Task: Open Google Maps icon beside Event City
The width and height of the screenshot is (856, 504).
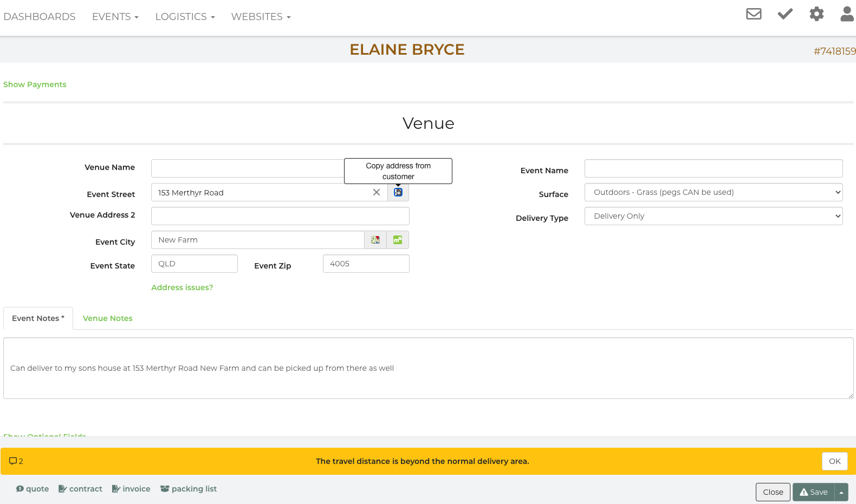Action: (x=375, y=240)
